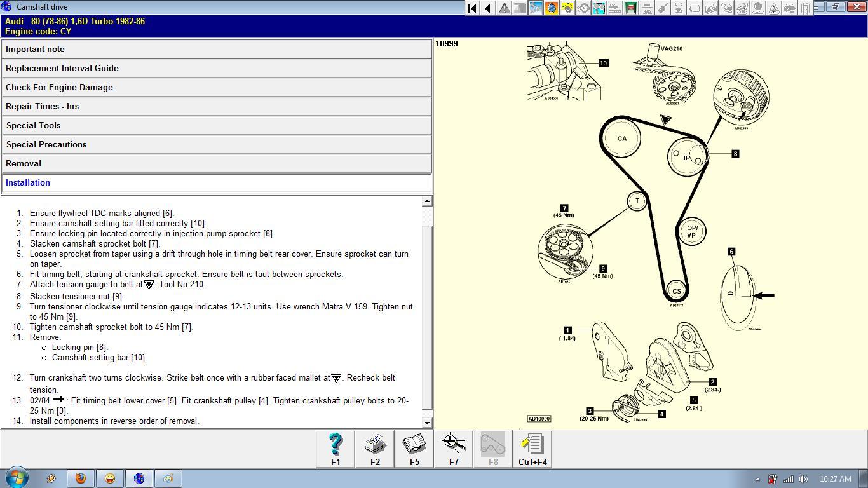Click 'Camshaft setting bar [10].' bullet

click(99, 357)
